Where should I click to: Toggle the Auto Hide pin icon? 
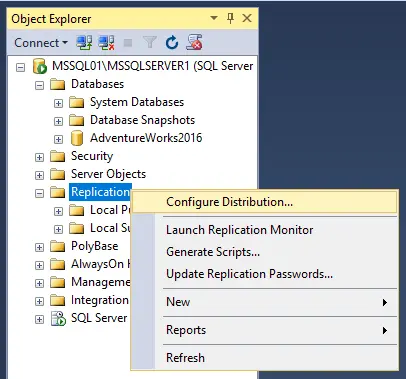230,18
